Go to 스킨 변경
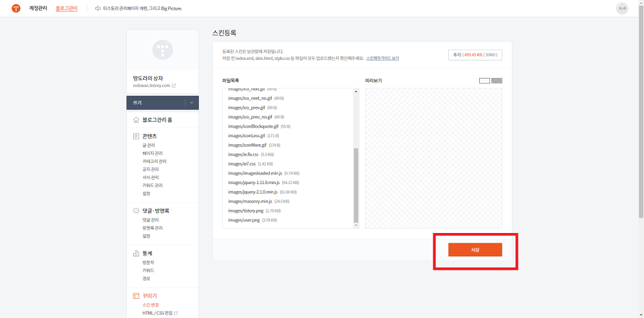This screenshot has height=318, width=644. tap(150, 305)
